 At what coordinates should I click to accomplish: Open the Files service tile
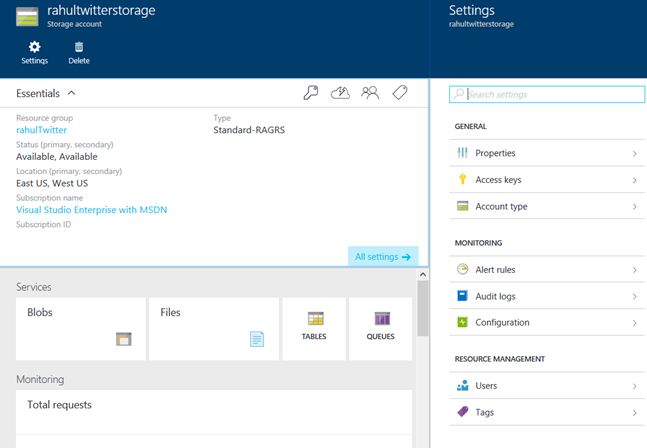coord(213,328)
